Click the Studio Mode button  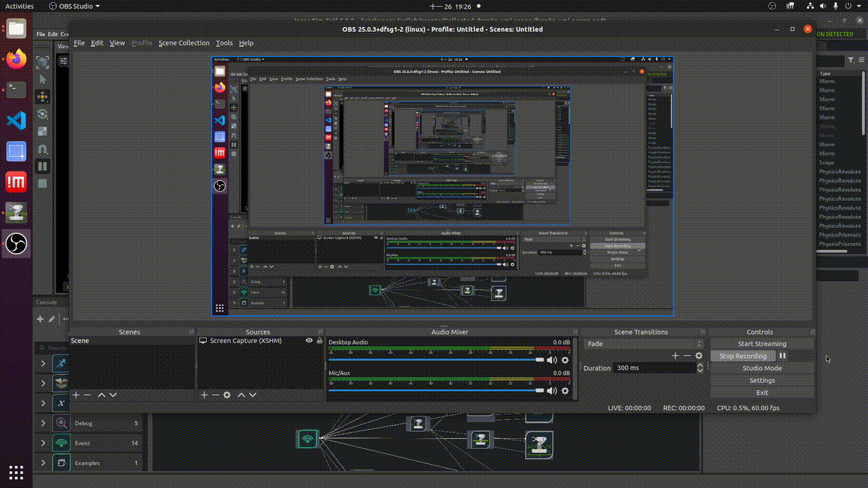coord(762,368)
